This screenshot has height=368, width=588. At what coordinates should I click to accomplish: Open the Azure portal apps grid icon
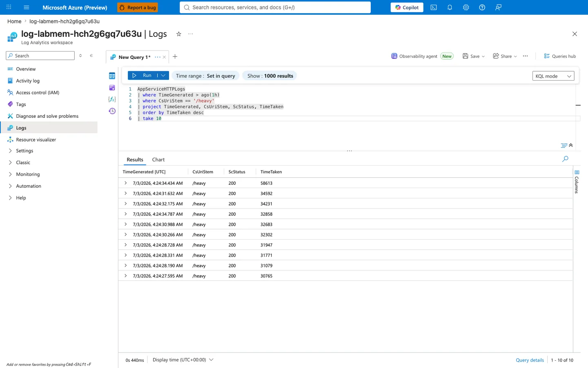click(9, 7)
